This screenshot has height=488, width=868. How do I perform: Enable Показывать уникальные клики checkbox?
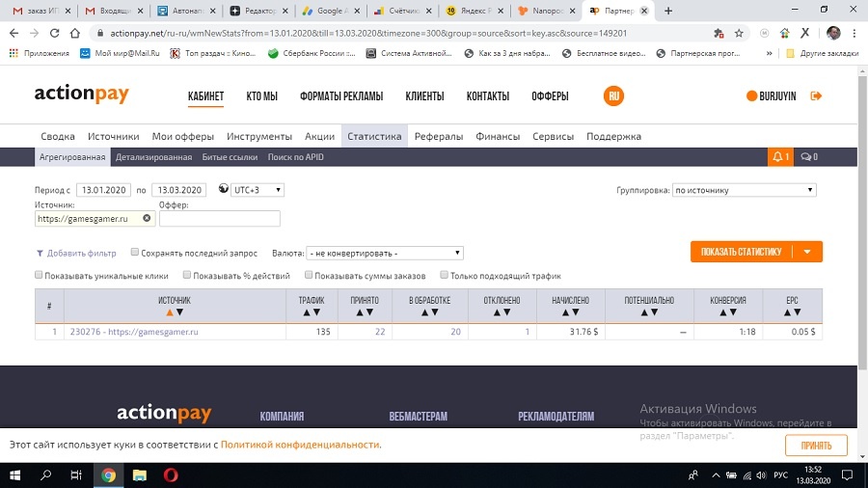pos(39,275)
